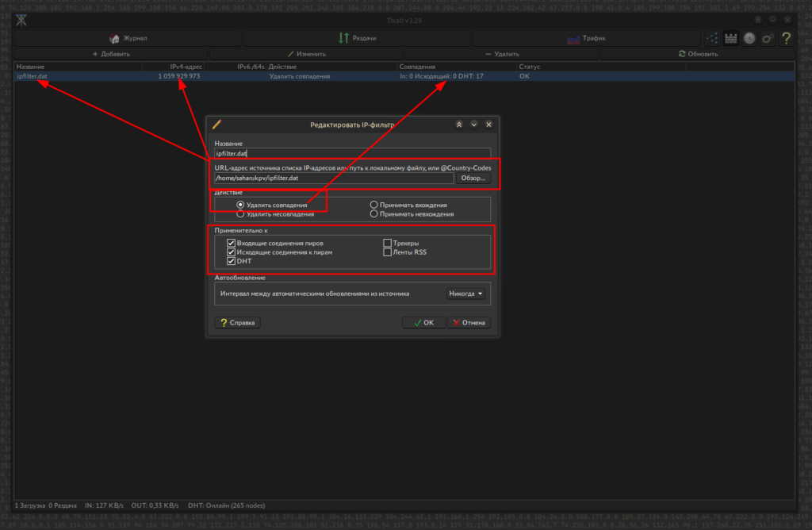Viewport: 812px width, 530px height.
Task: Close the edit IP filter dialog
Action: coord(488,125)
